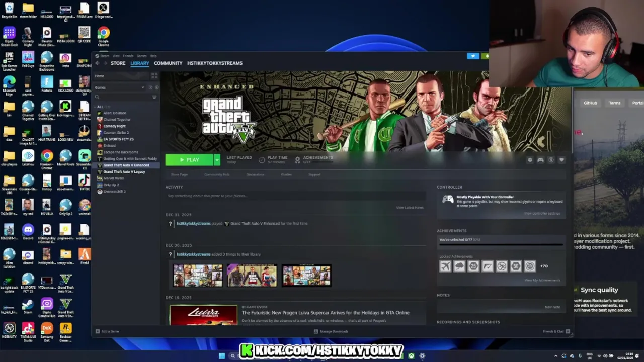The width and height of the screenshot is (644, 362).
Task: Select Alien: Isolation in the game list
Action: [114, 113]
